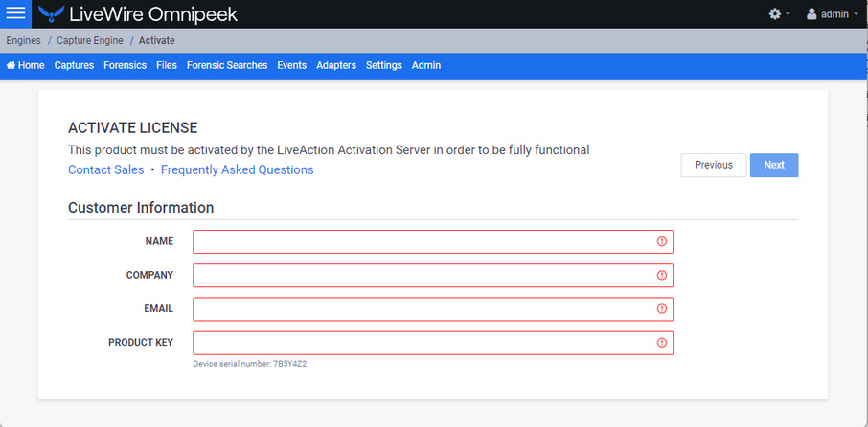Screen dimensions: 868x427
Task: Focus the PRODUCT KEY input field
Action: click(433, 343)
